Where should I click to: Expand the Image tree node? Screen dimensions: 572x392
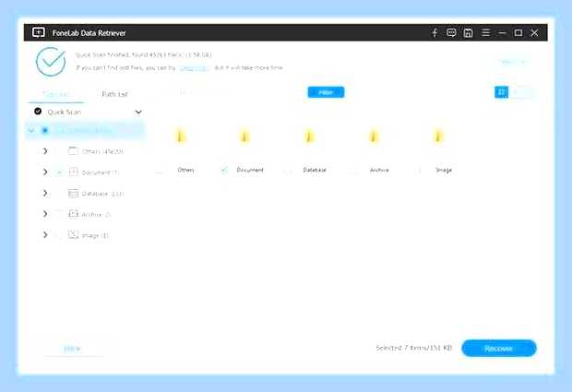pyautogui.click(x=45, y=234)
